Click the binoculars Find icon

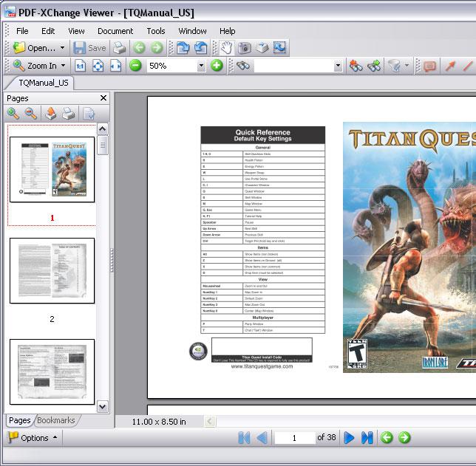pos(243,66)
